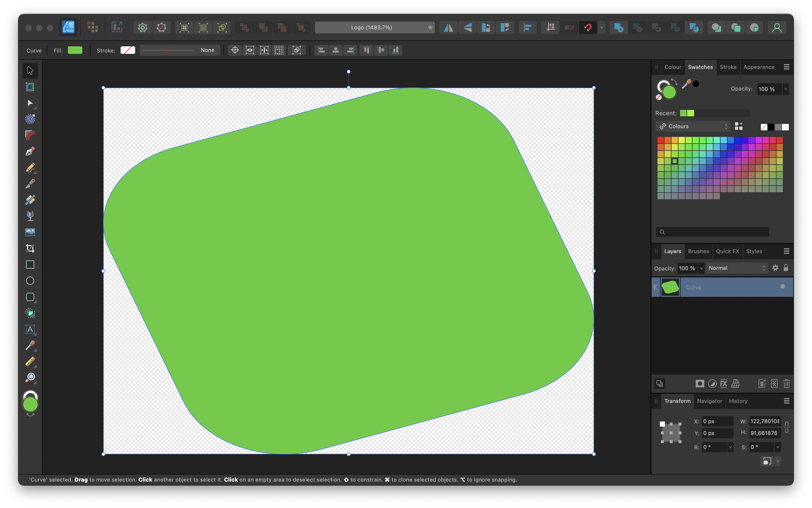Select the Text tool
Screen dimensions: 812x508
click(30, 329)
